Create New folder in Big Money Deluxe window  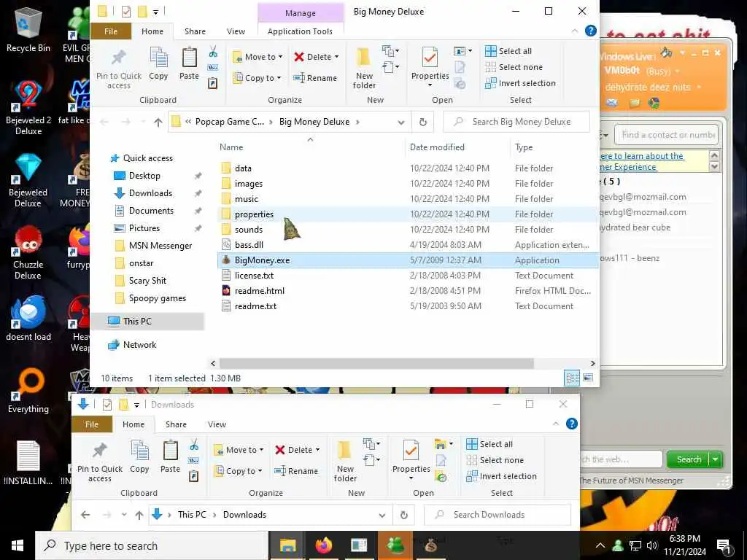coord(364,69)
